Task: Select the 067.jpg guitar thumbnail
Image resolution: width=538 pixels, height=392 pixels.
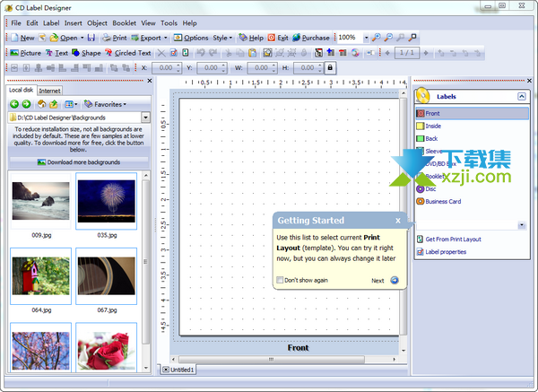Action: 107,276
